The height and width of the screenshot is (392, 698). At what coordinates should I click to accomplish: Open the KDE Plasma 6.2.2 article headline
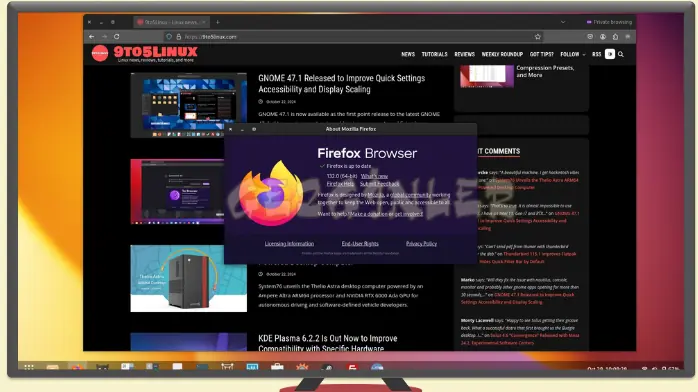[x=328, y=343]
